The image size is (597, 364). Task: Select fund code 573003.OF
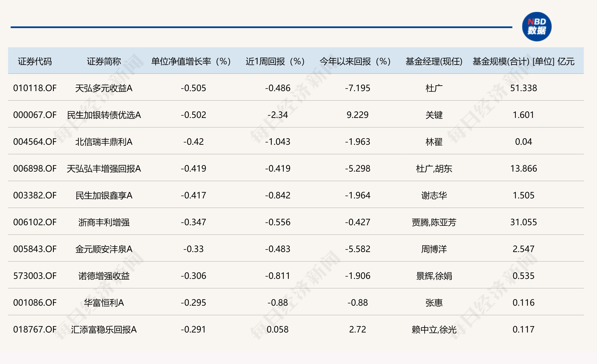click(x=35, y=276)
